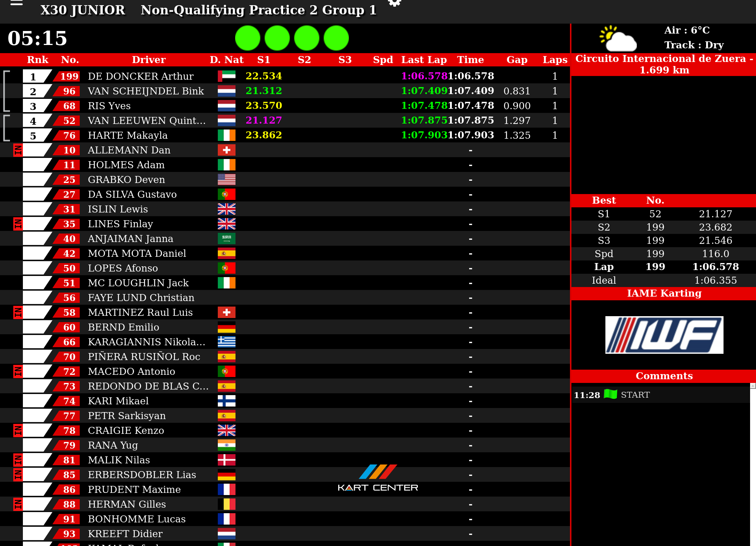Click the IWF sponsor logo
The height and width of the screenshot is (546, 756).
(664, 335)
